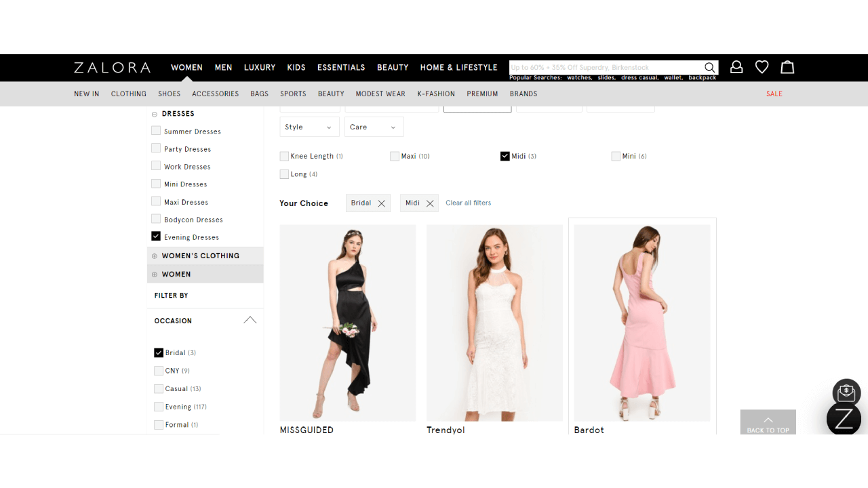This screenshot has width=868, height=488.
Task: Click the Zalora Z logo circle at bottom right
Action: 844,419
